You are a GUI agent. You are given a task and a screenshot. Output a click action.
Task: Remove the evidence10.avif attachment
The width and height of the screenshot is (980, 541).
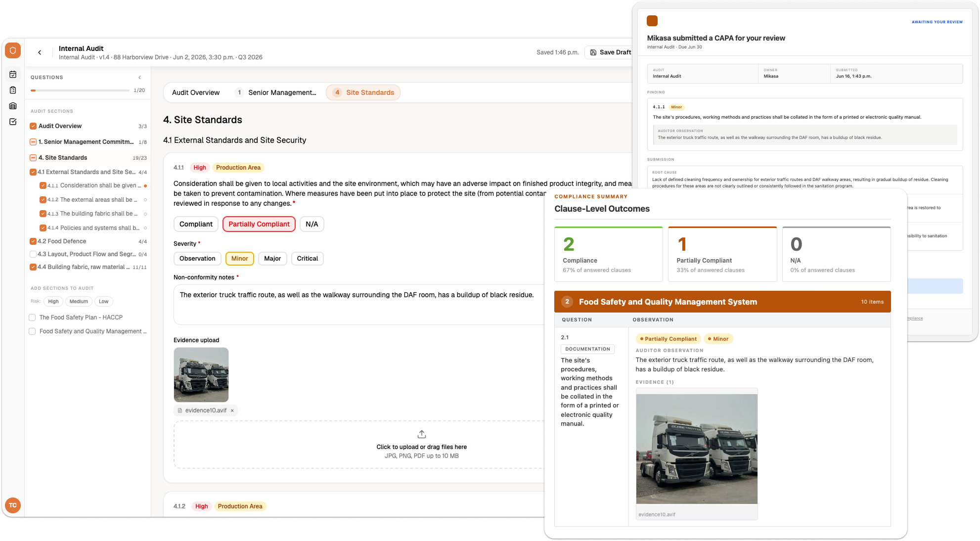(232, 410)
